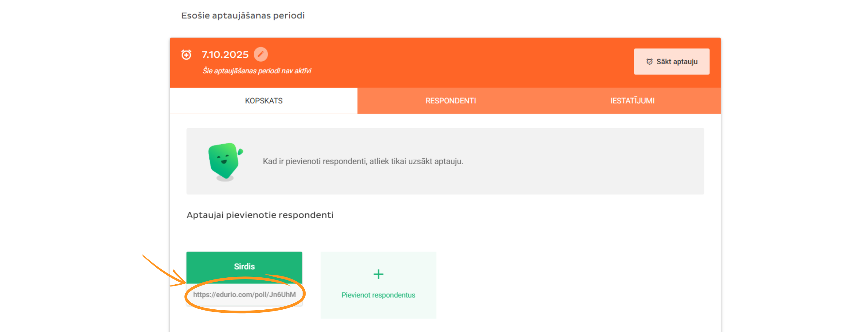868x332 pixels.
Task: Click the plus icon in the add card
Action: [378, 274]
